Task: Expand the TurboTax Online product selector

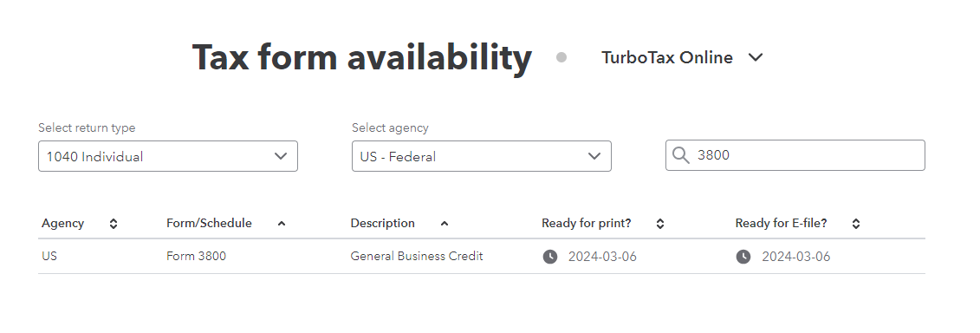Action: [x=682, y=57]
